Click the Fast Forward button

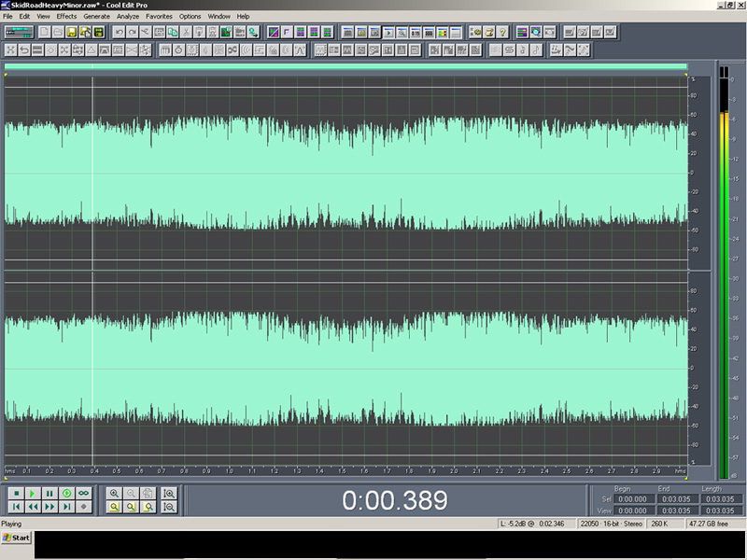pyautogui.click(x=49, y=507)
